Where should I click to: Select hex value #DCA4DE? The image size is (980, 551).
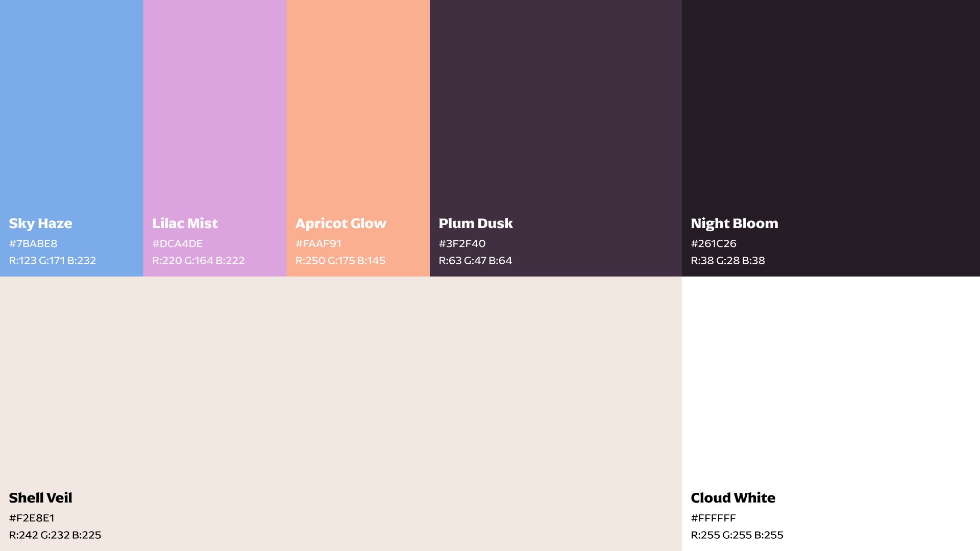point(177,244)
